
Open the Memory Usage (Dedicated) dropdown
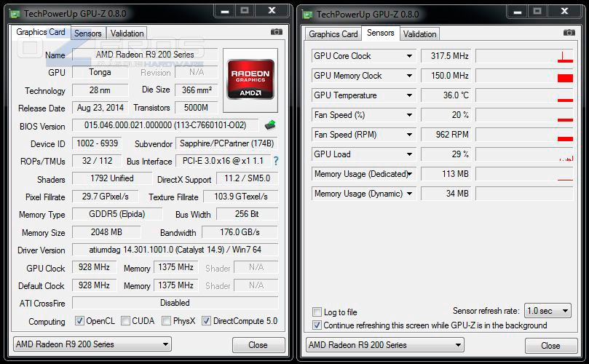tap(410, 174)
